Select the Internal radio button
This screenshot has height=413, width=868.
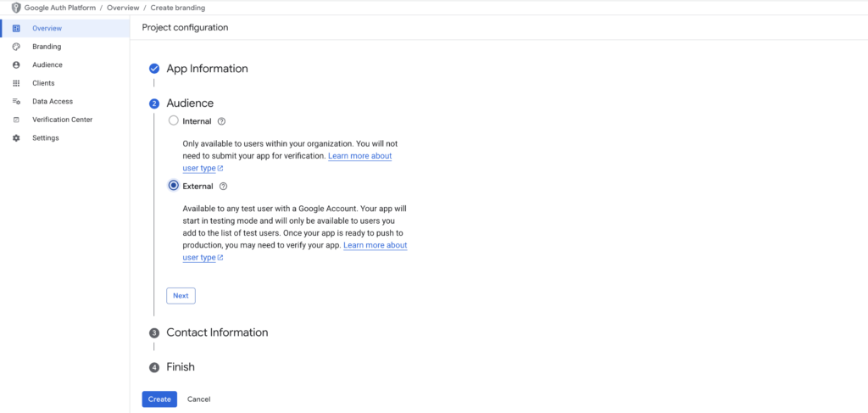(174, 121)
